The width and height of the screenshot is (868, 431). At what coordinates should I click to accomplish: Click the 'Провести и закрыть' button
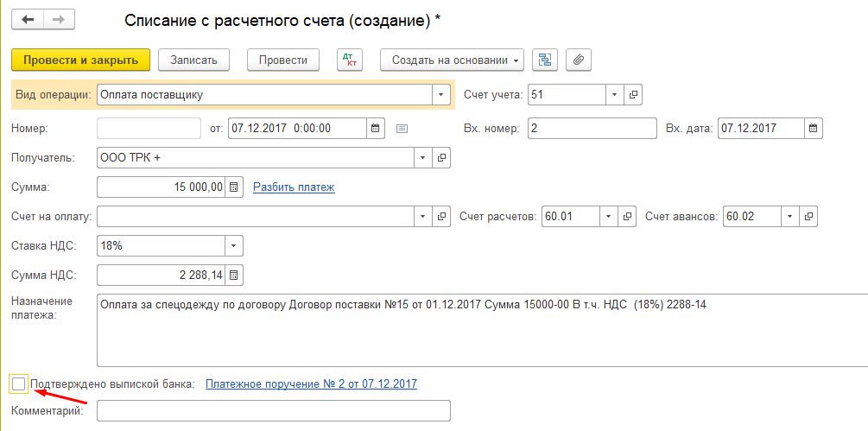pos(81,60)
